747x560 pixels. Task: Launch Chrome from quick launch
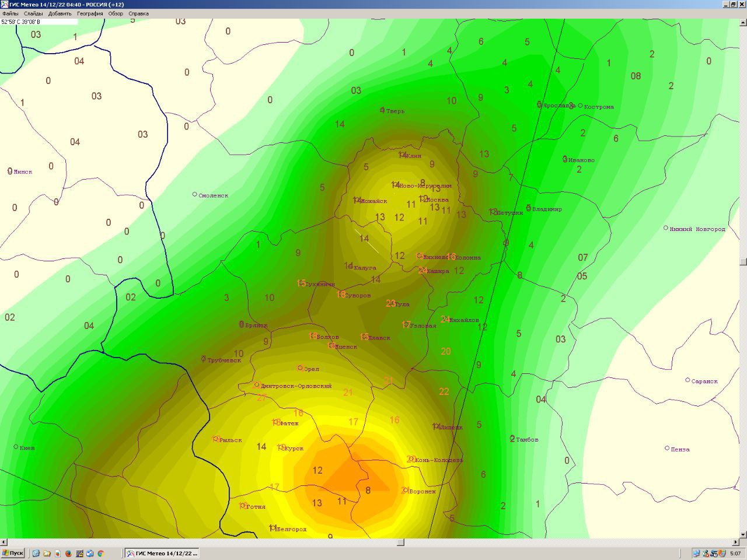click(100, 553)
